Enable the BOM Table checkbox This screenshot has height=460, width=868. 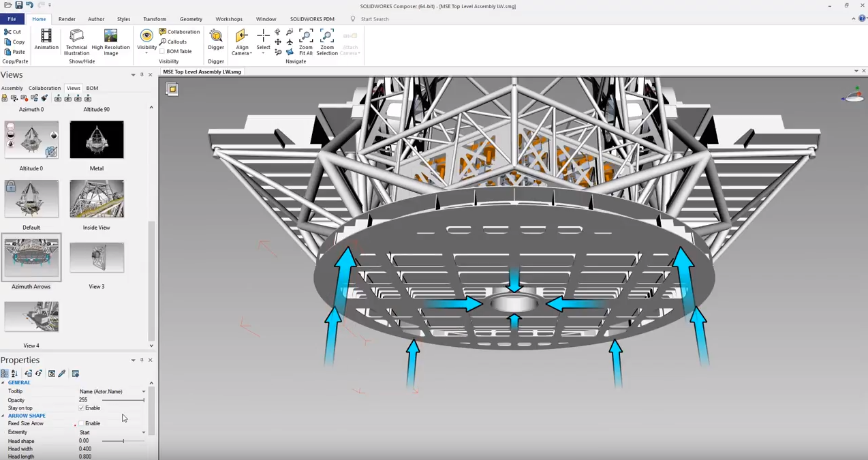(162, 51)
